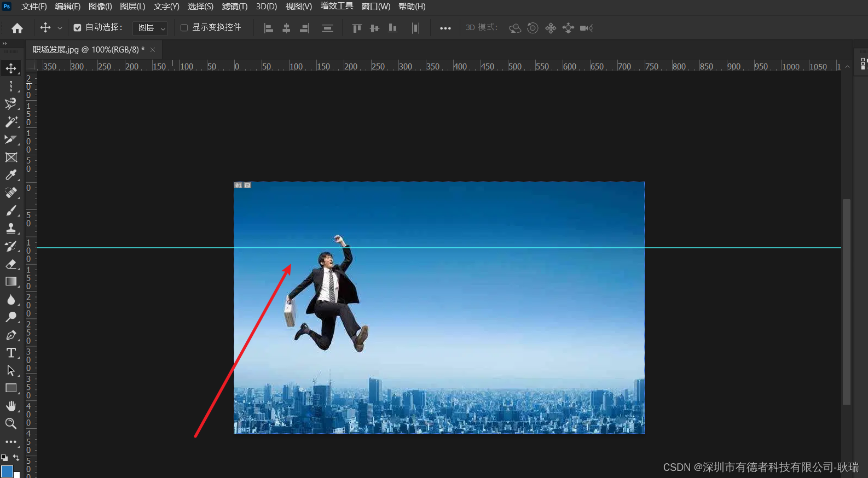
Task: Align layers to right edges
Action: [304, 28]
